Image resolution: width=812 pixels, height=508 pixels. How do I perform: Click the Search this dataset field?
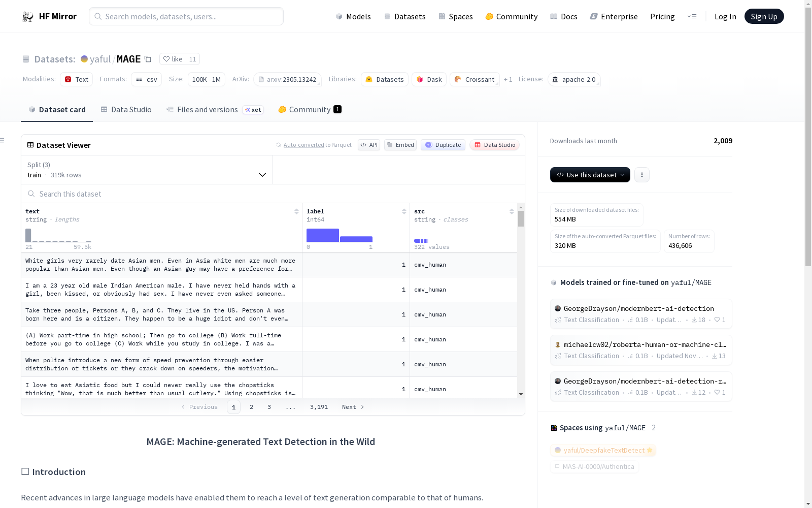(273, 194)
